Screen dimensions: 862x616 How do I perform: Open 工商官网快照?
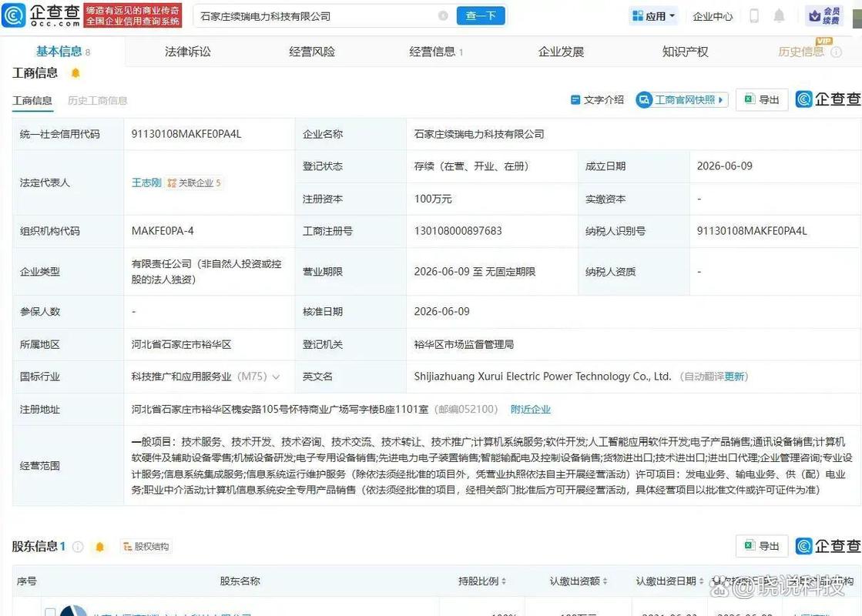682,99
